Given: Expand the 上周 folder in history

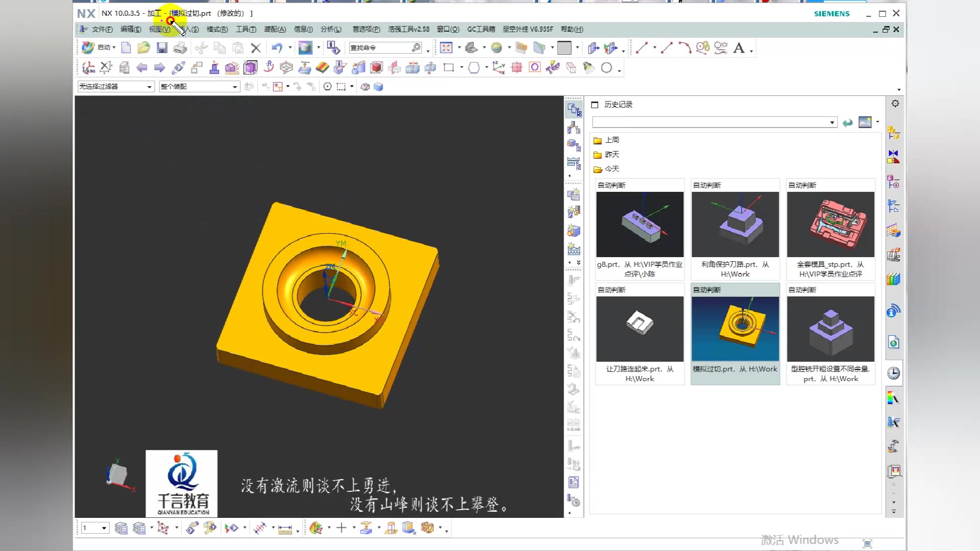Looking at the screenshot, I should point(611,140).
